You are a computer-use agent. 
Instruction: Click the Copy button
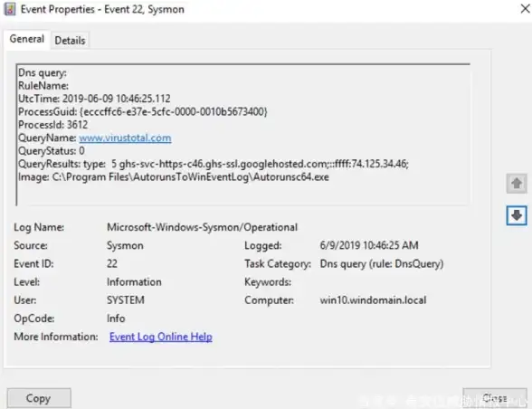(39, 398)
